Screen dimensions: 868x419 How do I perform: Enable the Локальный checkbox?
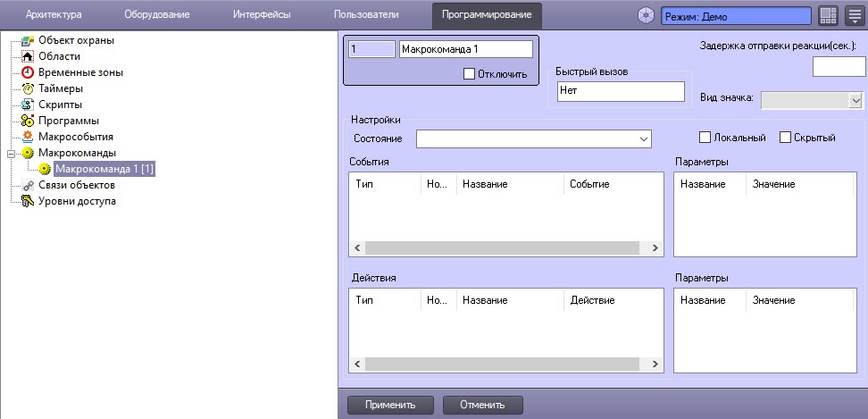click(x=705, y=138)
